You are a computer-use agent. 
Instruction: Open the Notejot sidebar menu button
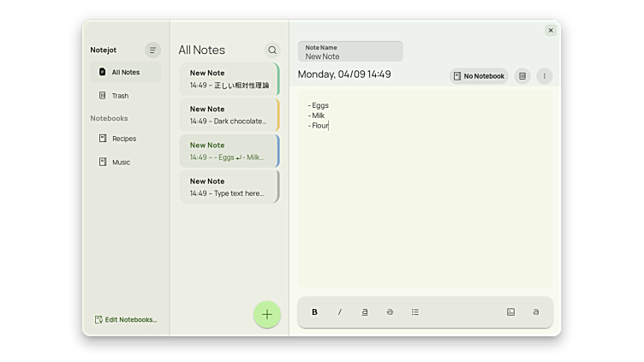click(152, 50)
